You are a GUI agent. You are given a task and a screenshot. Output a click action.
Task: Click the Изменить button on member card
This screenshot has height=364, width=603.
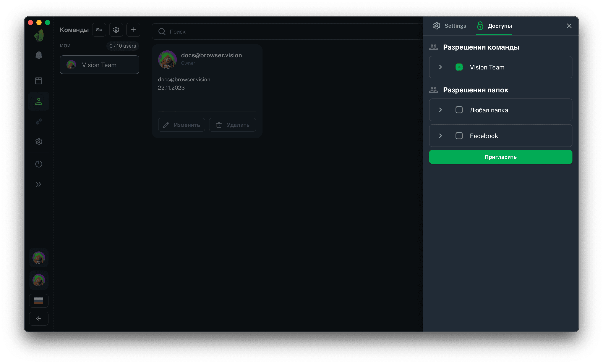click(182, 125)
